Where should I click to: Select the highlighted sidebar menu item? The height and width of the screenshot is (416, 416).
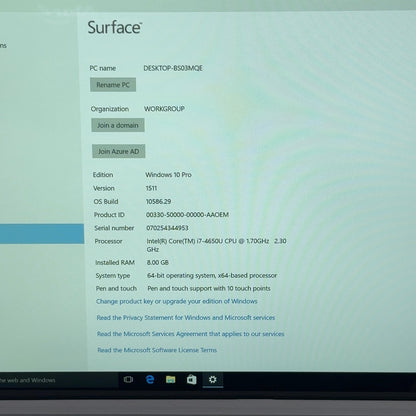click(42, 234)
